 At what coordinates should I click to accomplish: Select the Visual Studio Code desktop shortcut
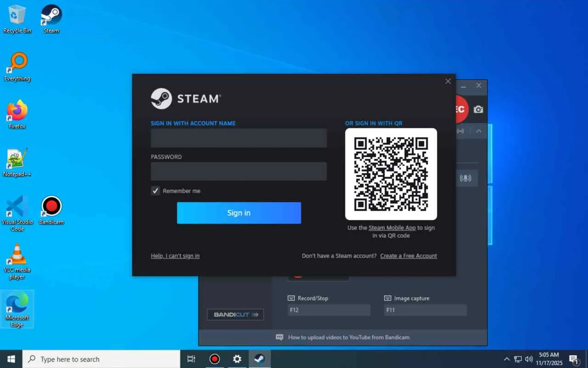[17, 213]
